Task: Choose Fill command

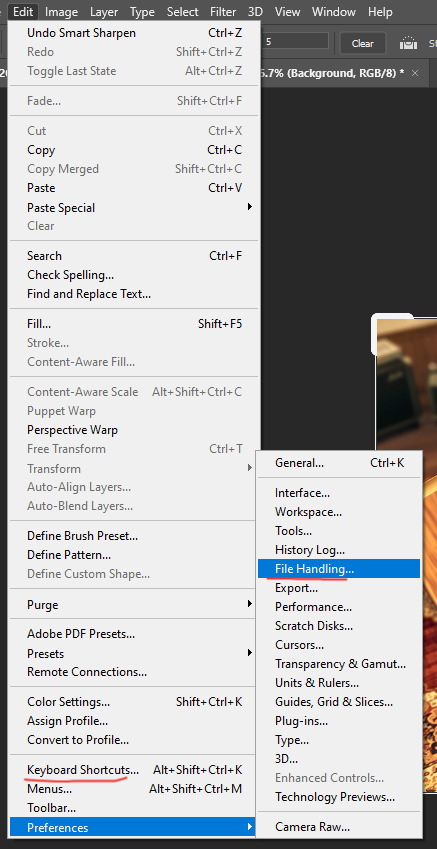Action: (134, 324)
